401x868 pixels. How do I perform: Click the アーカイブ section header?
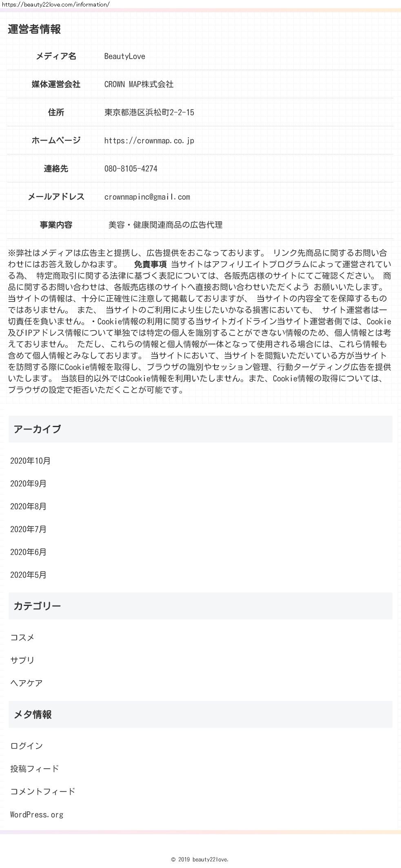click(200, 429)
